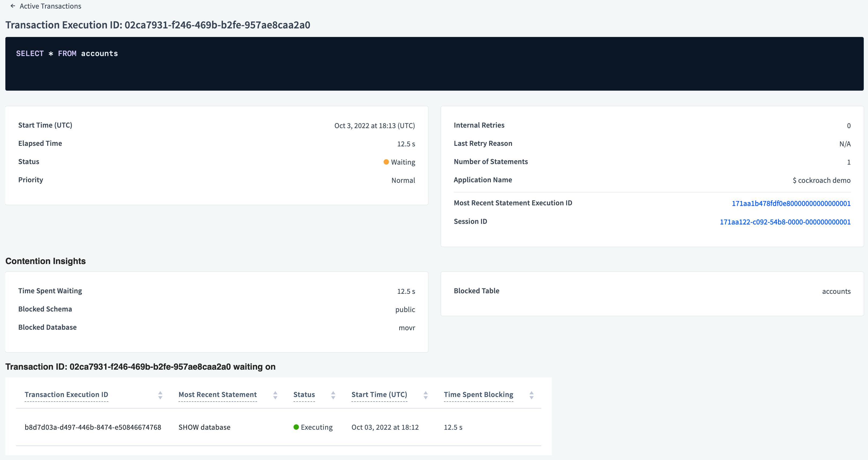The image size is (868, 460).
Task: Open the Most Recent Statement Execution ID link
Action: (x=791, y=203)
